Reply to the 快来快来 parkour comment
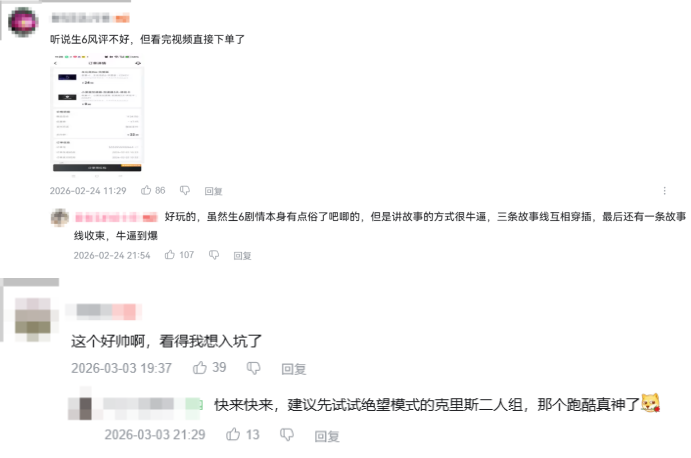691x458 pixels. [327, 436]
